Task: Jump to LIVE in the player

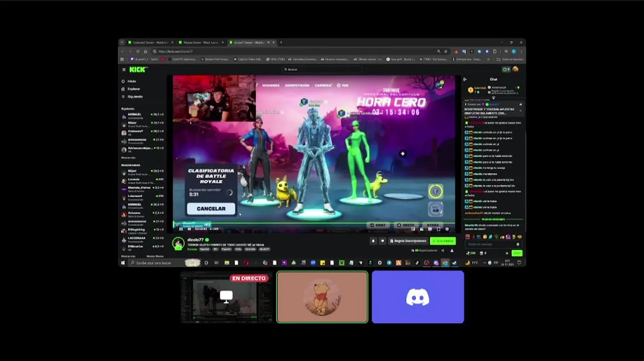Action: click(214, 229)
